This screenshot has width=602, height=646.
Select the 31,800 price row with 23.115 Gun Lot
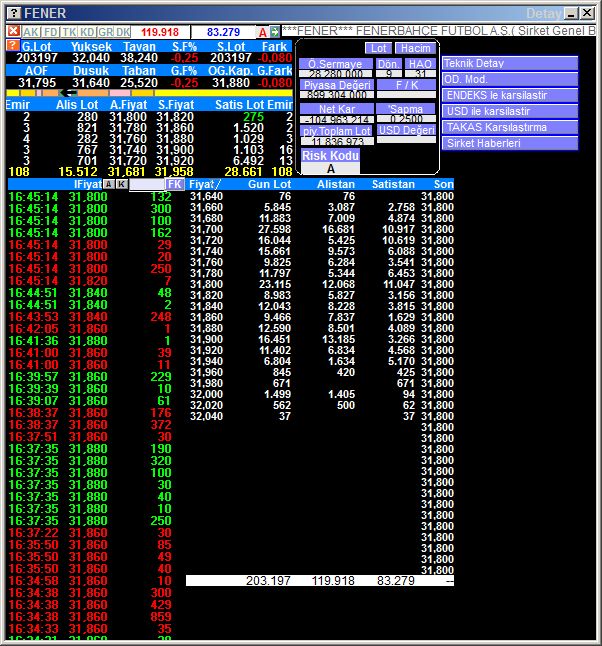coord(321,284)
